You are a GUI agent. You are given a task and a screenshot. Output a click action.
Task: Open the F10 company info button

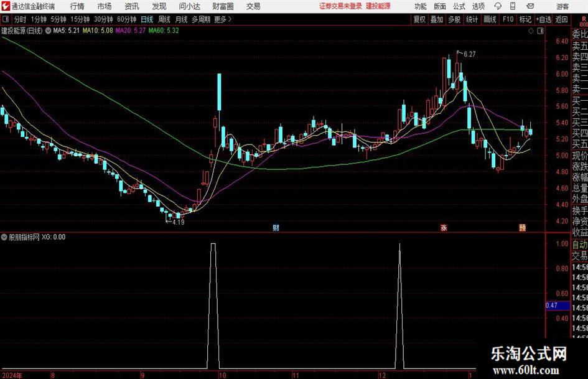(x=508, y=19)
